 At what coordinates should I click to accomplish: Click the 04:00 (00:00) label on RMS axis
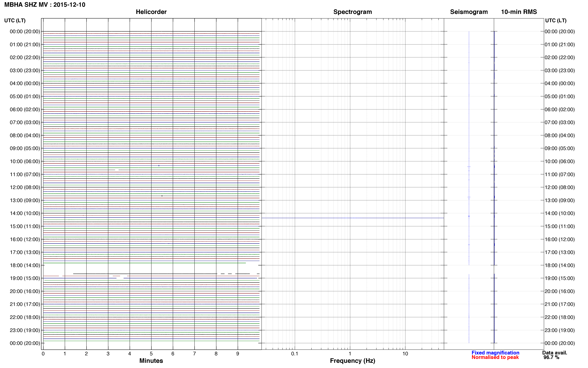[x=560, y=83]
